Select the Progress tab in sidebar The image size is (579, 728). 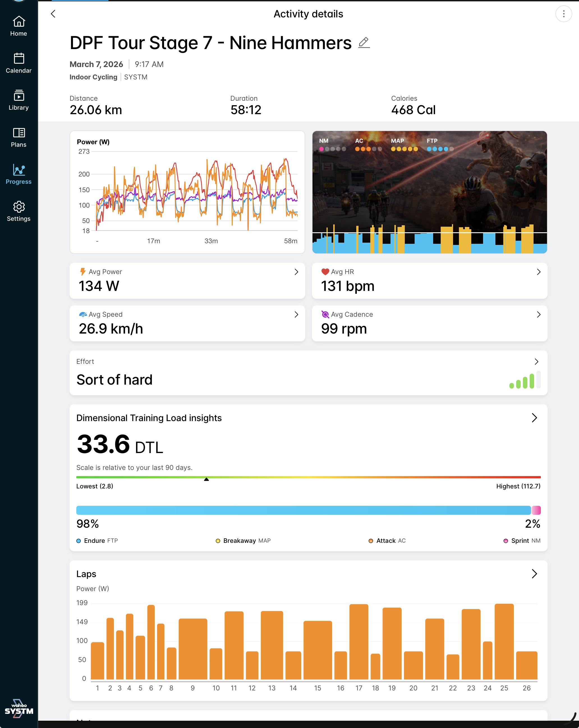point(19,174)
